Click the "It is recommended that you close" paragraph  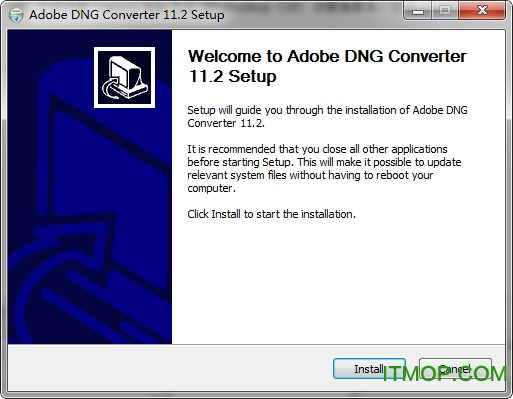point(324,168)
